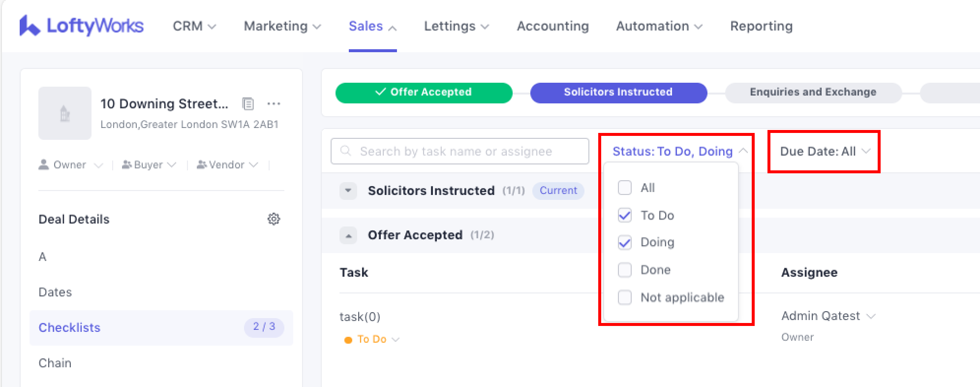Collapse the Offer Accepted section arrow
Screen dimensions: 980x387
(x=348, y=235)
